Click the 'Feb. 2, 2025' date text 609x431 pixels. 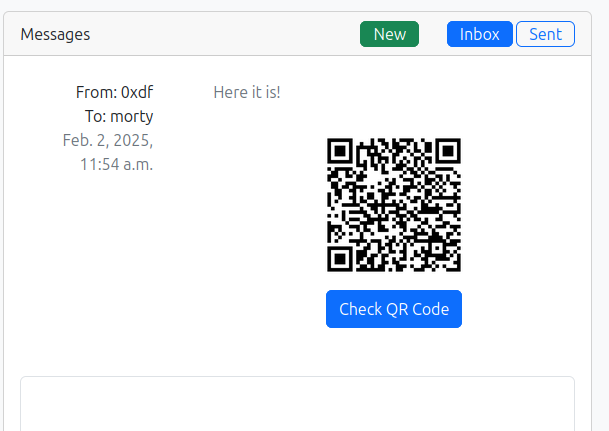[108, 140]
